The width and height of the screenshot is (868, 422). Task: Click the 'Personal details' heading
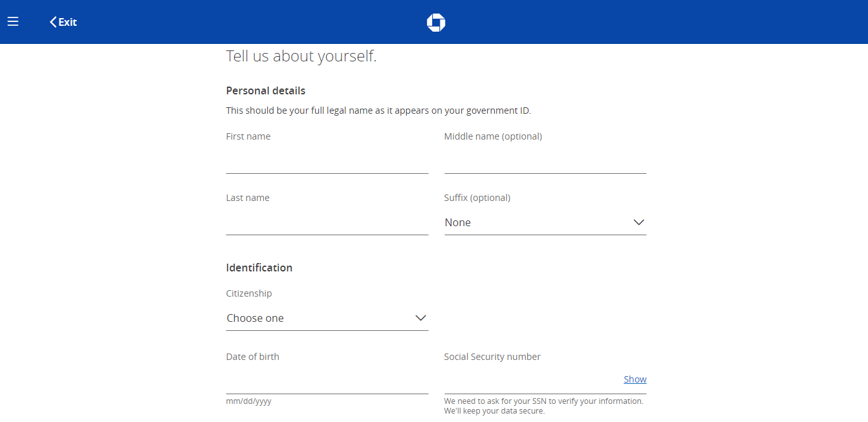[266, 90]
